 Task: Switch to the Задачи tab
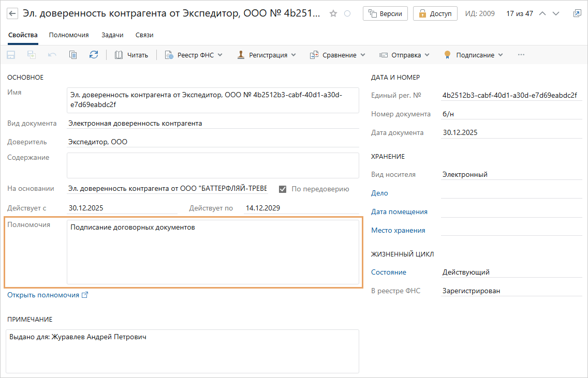coord(112,35)
